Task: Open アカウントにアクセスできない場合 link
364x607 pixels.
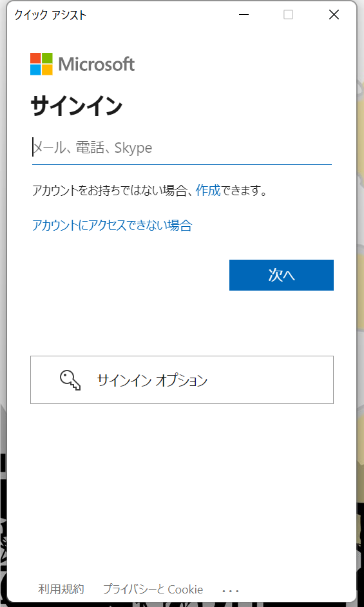Action: click(112, 225)
